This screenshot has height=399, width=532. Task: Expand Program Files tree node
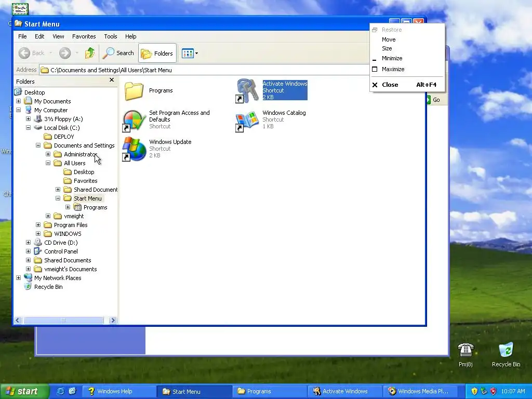click(x=38, y=224)
